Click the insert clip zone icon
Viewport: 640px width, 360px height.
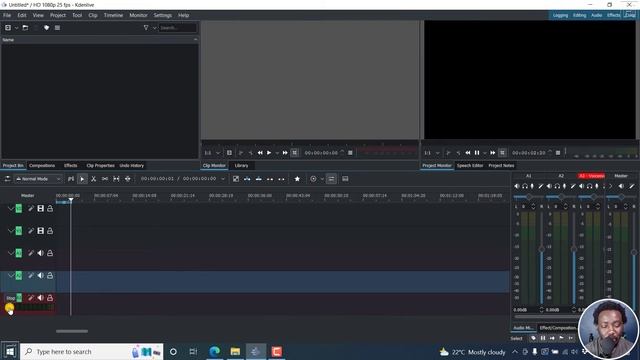click(247, 179)
